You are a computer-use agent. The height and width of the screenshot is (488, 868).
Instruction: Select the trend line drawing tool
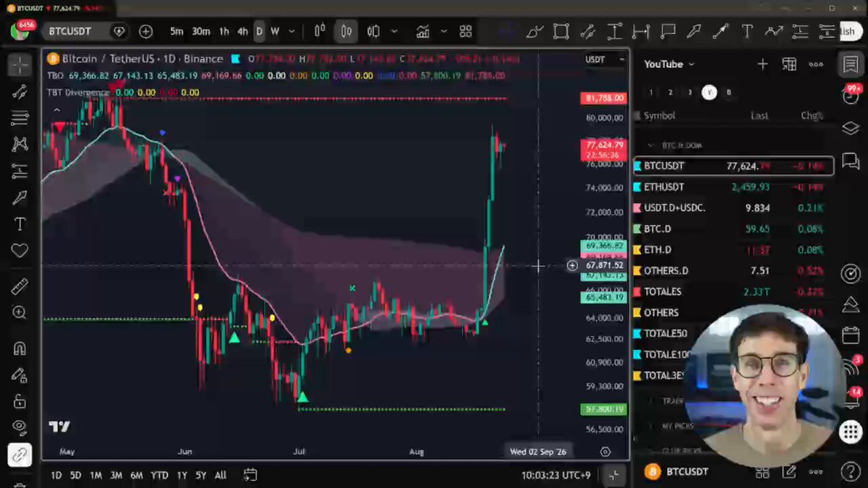point(20,92)
